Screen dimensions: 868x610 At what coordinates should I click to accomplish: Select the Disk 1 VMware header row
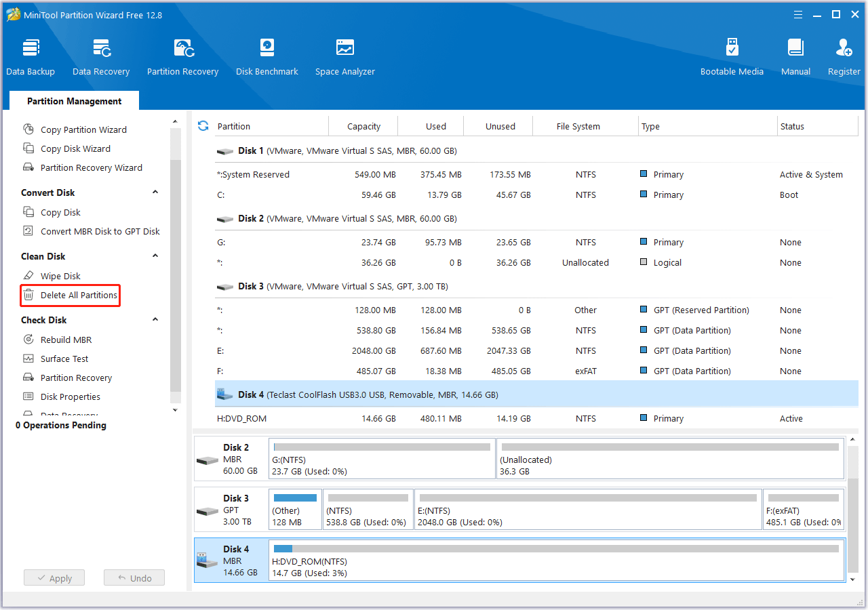pos(536,150)
